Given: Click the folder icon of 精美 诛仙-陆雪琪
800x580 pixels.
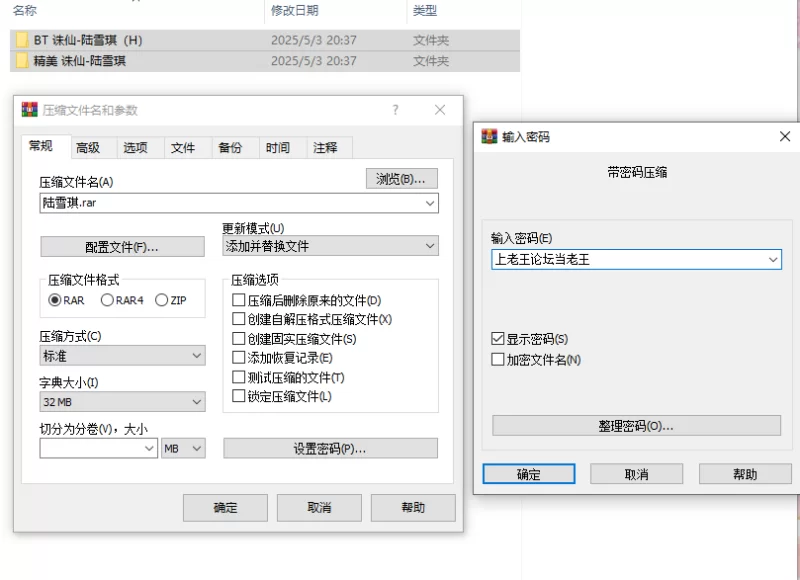Looking at the screenshot, I should click(22, 61).
